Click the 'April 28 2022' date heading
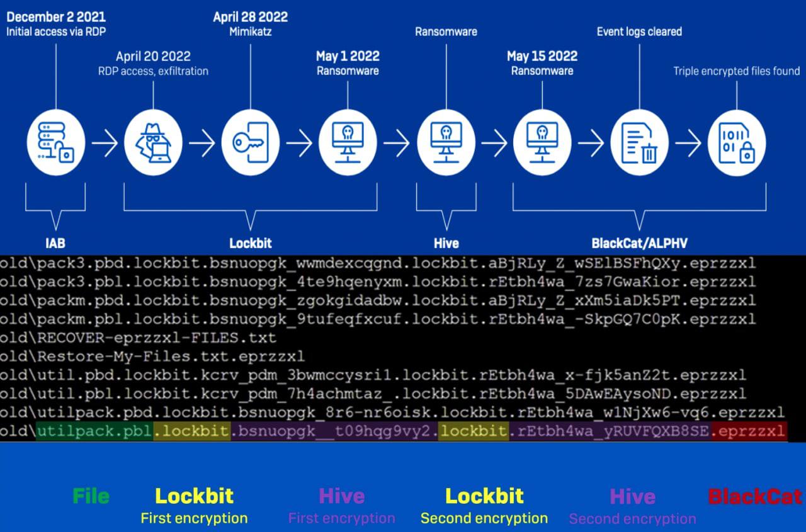This screenshot has width=806, height=532. click(251, 16)
